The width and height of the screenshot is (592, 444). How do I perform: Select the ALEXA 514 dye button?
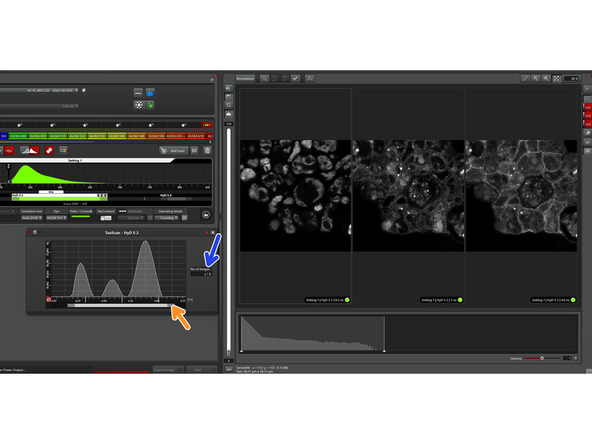pyautogui.click(x=58, y=136)
